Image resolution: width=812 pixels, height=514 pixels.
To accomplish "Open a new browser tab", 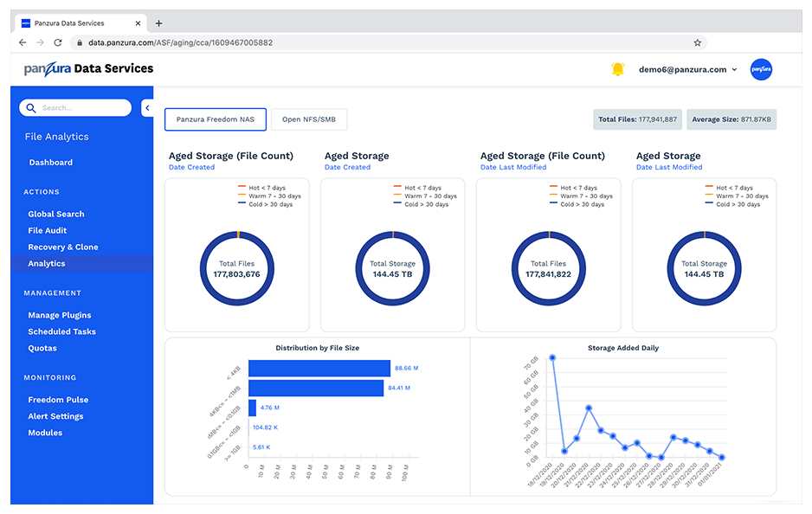I will coord(158,23).
